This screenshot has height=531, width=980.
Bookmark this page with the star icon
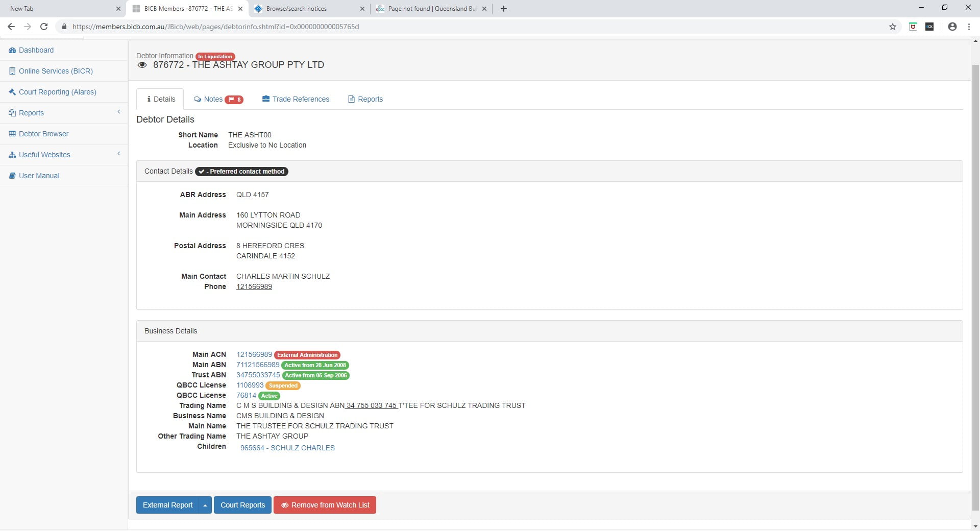pos(893,27)
